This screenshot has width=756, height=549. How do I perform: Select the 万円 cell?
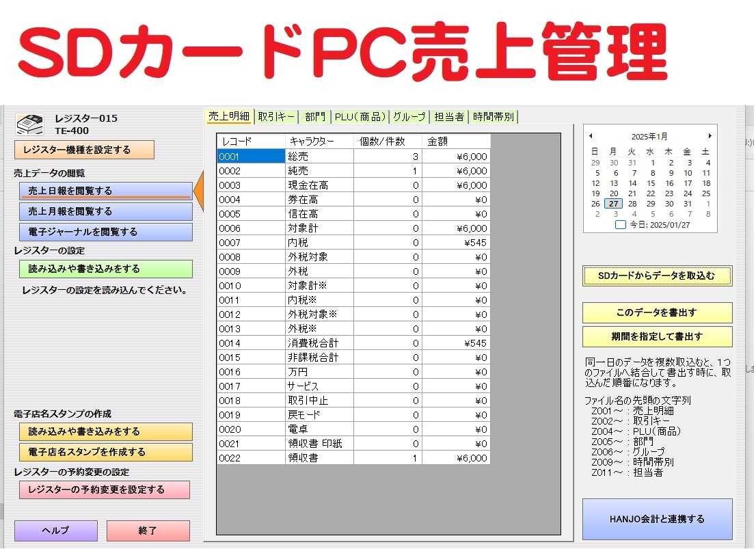pos(320,372)
